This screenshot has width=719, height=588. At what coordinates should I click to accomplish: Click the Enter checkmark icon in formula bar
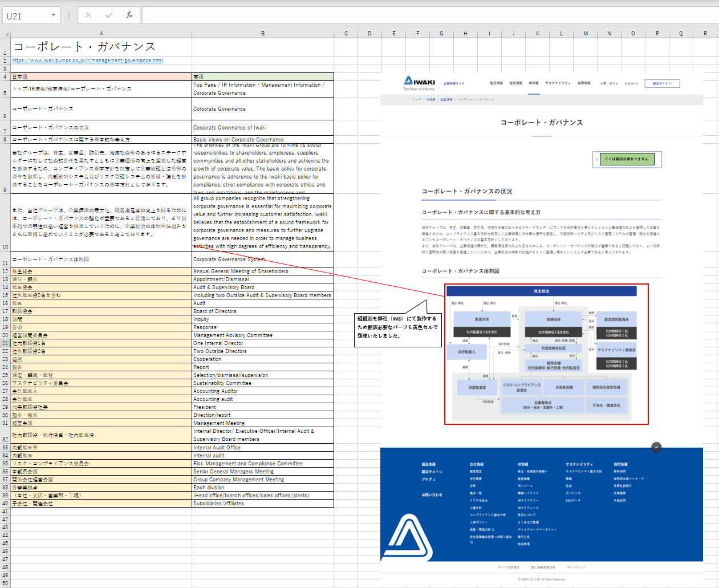[x=109, y=15]
